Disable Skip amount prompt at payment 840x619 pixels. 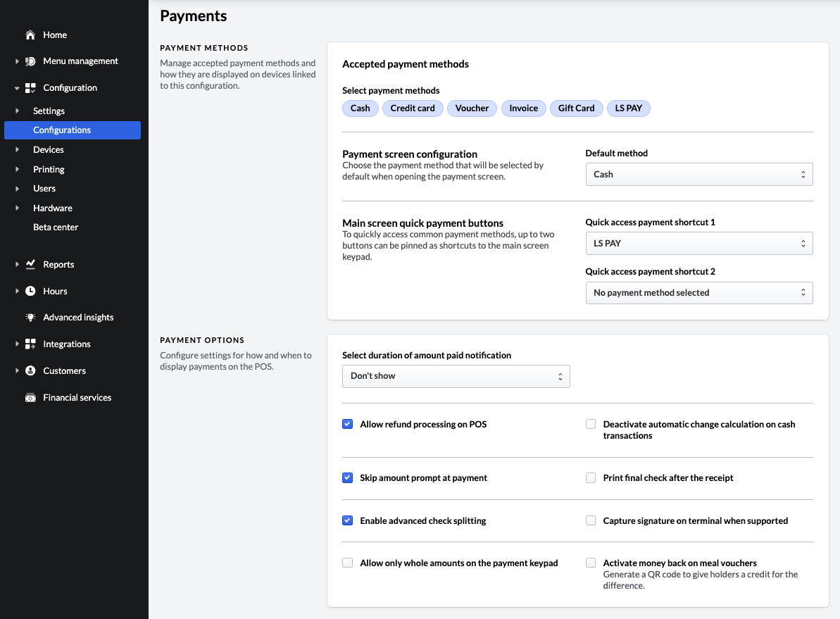[347, 477]
